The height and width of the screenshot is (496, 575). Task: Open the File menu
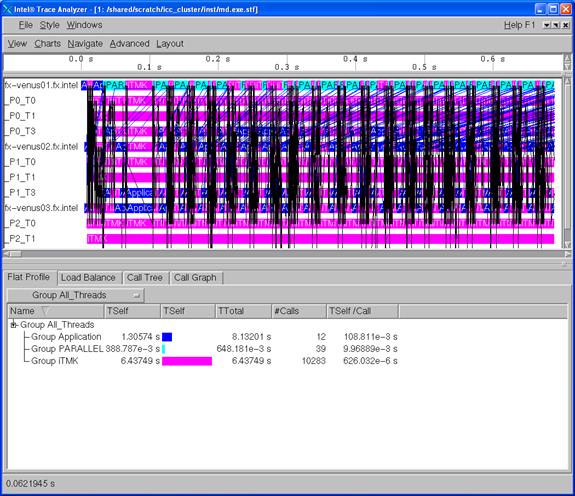point(26,25)
